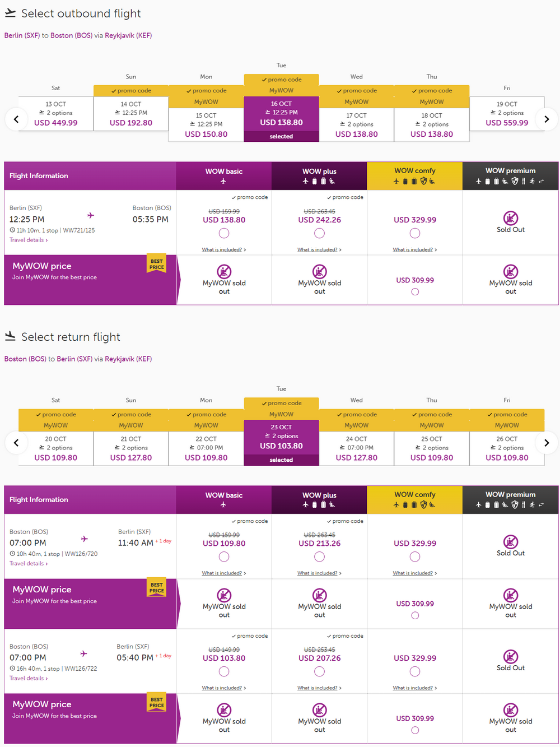Expand Travel details for Berlin to Boston flight
560x747 pixels.
coord(29,240)
